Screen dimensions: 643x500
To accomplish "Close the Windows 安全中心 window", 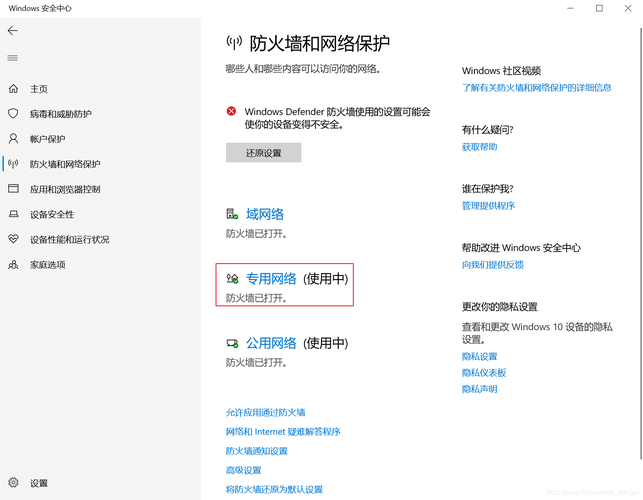I will pyautogui.click(x=628, y=8).
